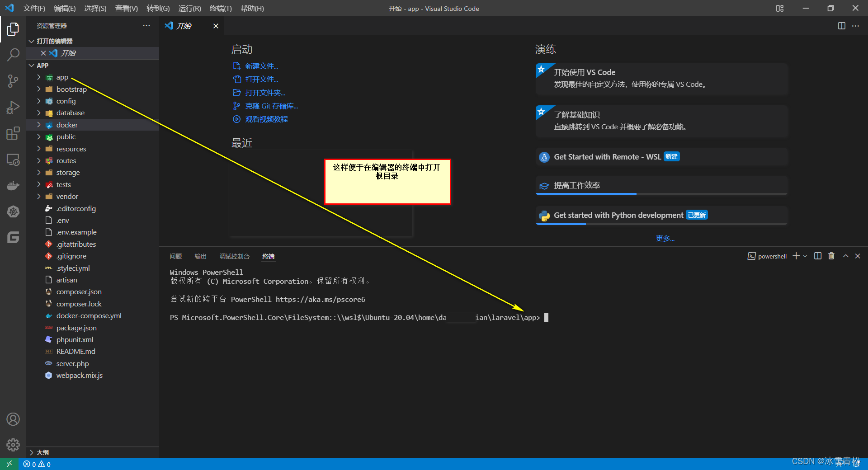Screen dimensions: 868x470
Task: Open the Source Control view
Action: coord(13,81)
